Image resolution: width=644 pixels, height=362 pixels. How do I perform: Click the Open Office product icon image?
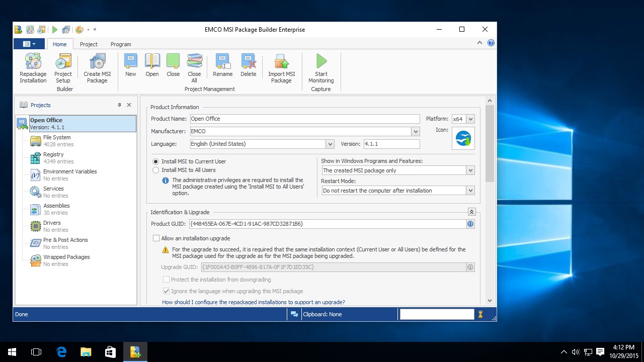463,138
